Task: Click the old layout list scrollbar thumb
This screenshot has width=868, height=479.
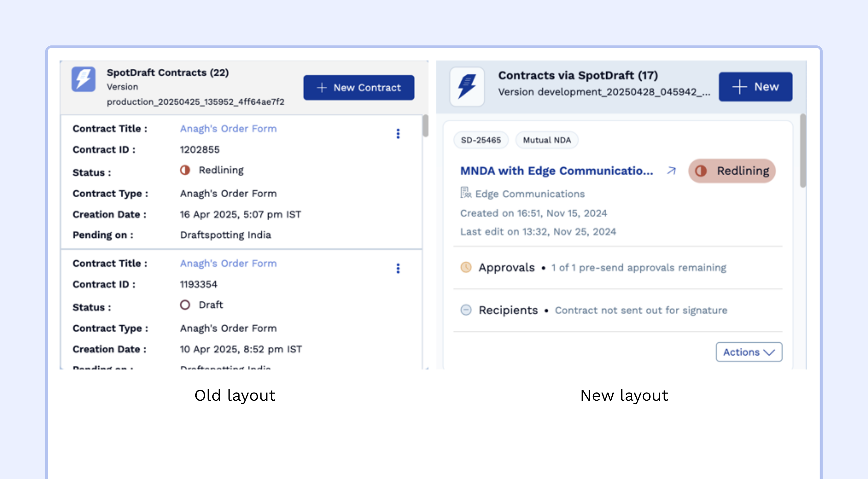Action: click(426, 126)
